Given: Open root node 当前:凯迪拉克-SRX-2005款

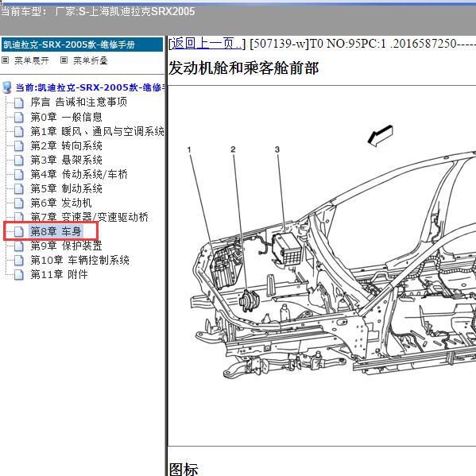Looking at the screenshot, I should (90, 87).
